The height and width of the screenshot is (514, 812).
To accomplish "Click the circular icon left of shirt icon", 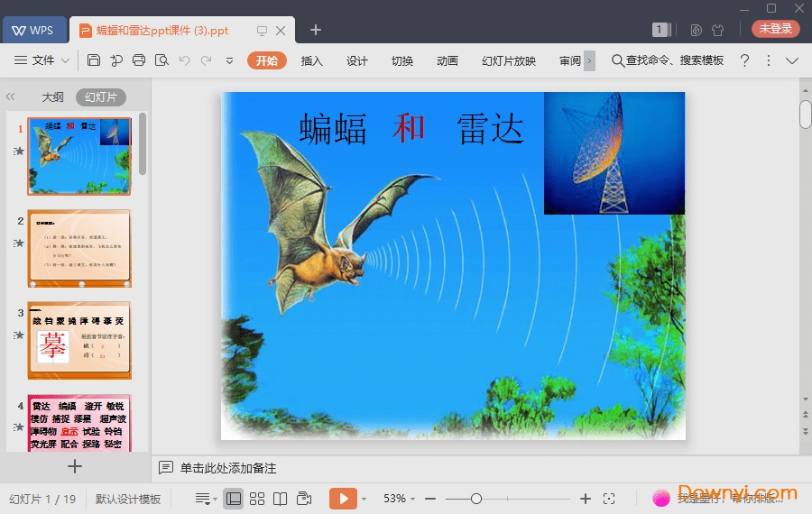I will 696,30.
